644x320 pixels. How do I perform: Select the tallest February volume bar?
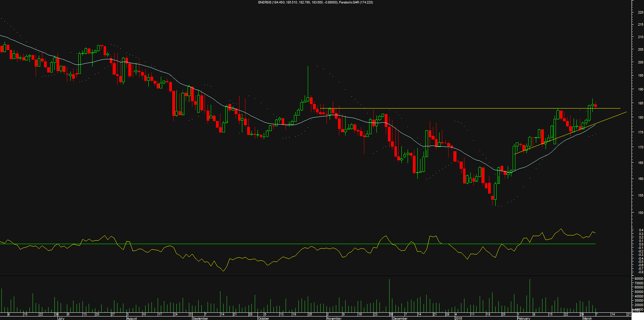pos(530,295)
